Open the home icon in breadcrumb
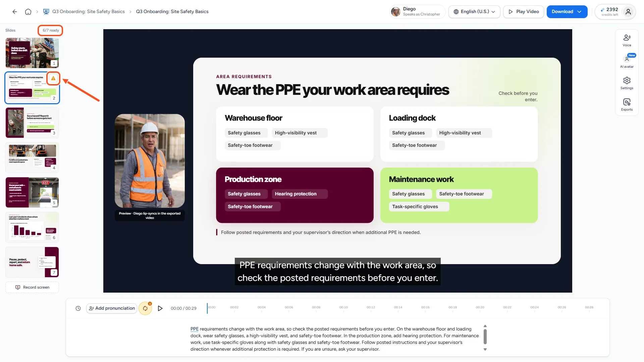 [x=28, y=12]
